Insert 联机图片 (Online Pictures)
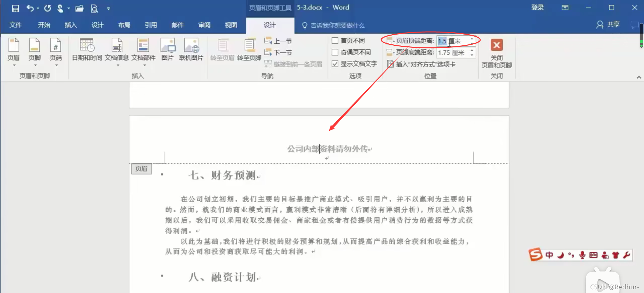The image size is (644, 293). point(191,50)
